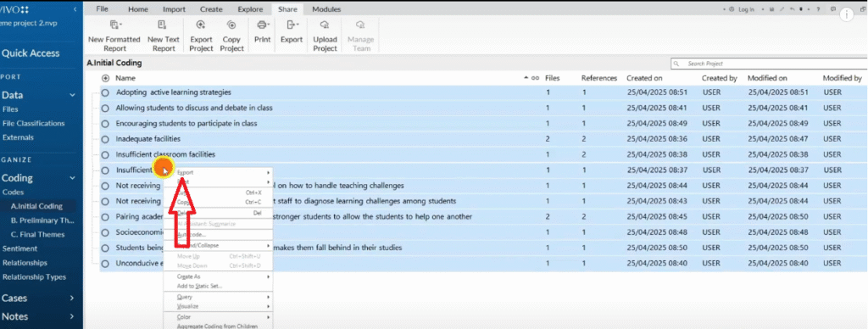Image resolution: width=868 pixels, height=329 pixels.
Task: Switch to the Modules ribbon tab
Action: click(x=326, y=8)
